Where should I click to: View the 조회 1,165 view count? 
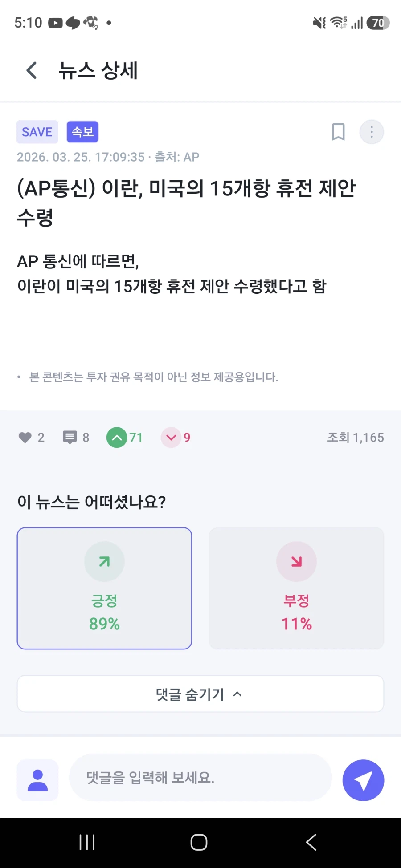pyautogui.click(x=355, y=438)
